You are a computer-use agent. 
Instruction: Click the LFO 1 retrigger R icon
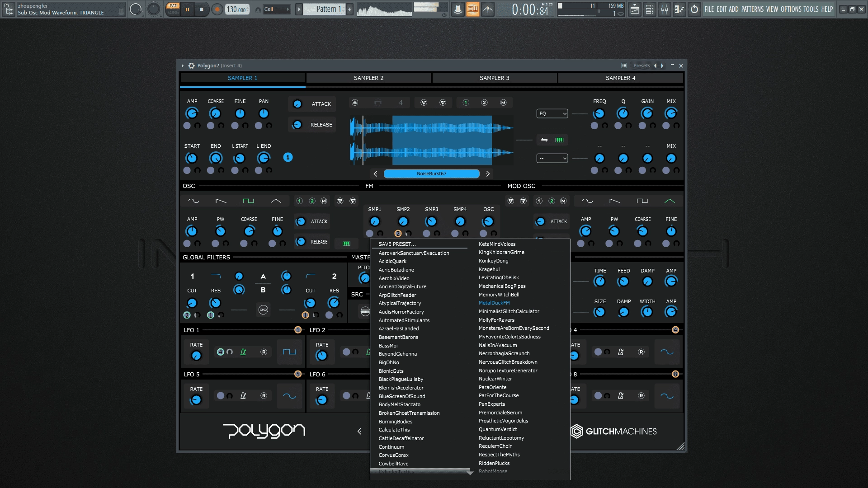264,352
